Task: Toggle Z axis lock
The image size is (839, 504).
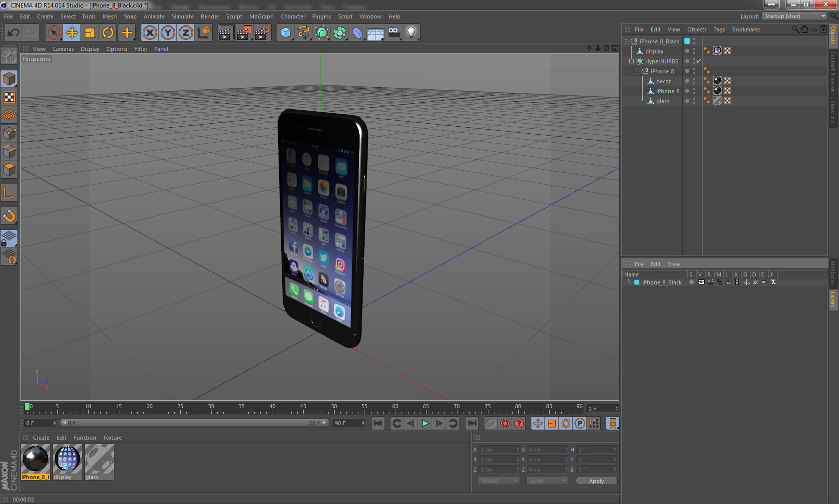Action: coord(186,33)
